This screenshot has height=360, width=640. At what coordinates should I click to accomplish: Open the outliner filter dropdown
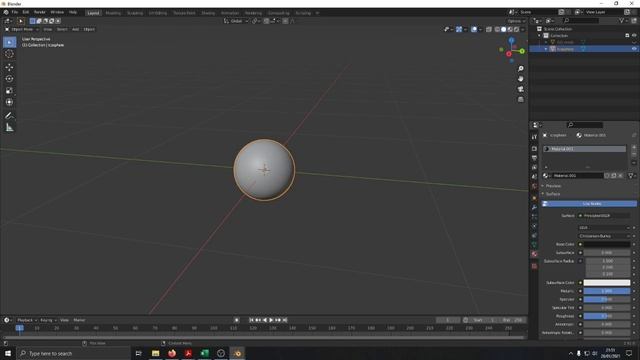[x=623, y=20]
